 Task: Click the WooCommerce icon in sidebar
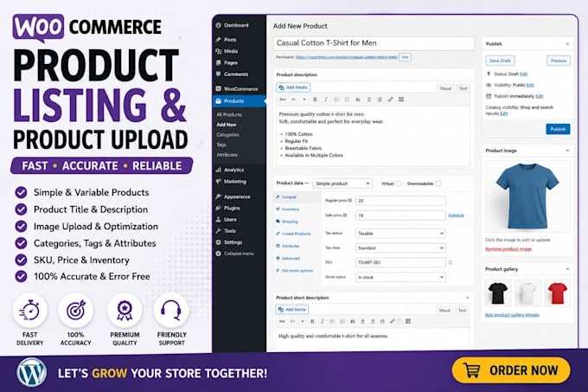pos(218,89)
